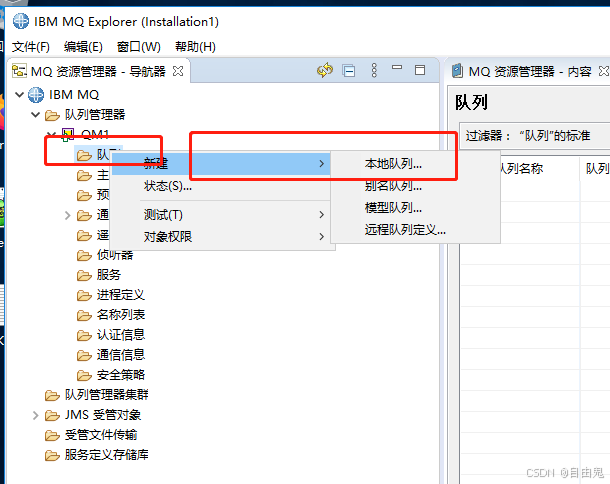Click the Content tab icon
610x484 pixels.
(457, 71)
